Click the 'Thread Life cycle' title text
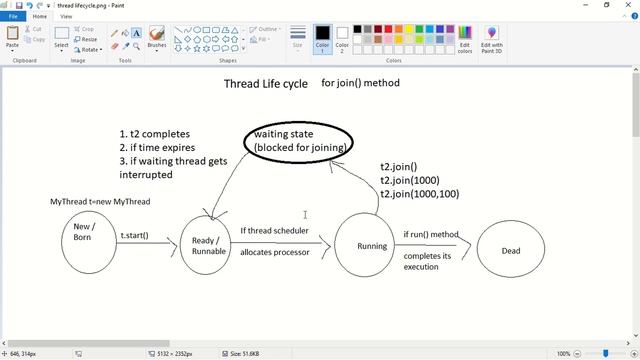Viewport: 640px width, 360px height. click(266, 84)
